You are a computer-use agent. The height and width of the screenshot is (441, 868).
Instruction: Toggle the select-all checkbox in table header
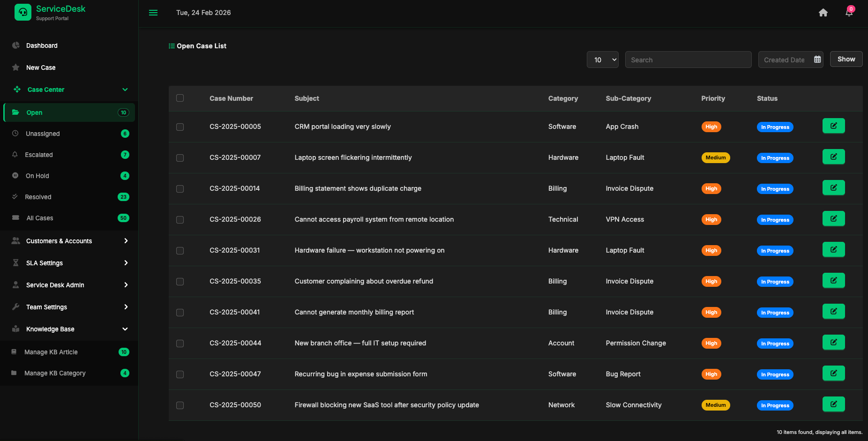pos(180,98)
